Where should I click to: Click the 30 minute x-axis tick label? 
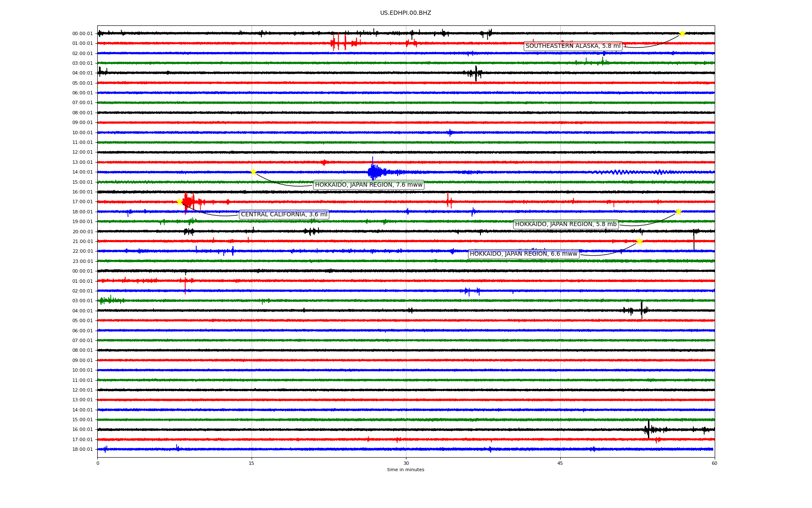coord(406,463)
